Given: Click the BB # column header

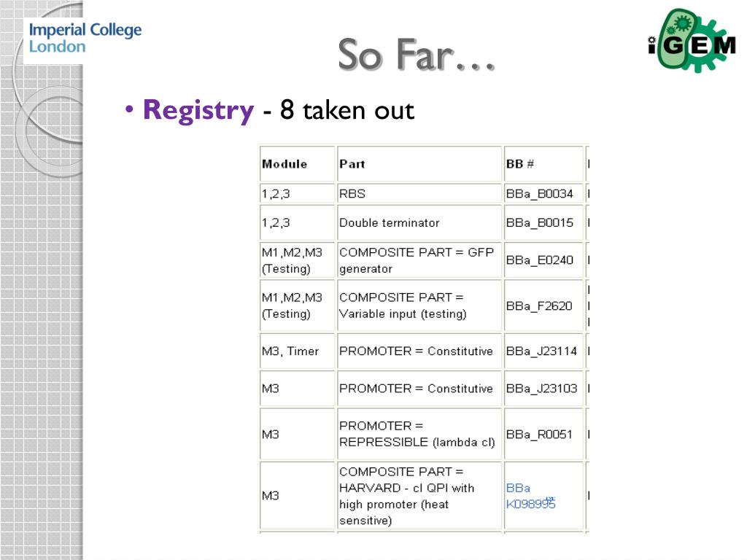Looking at the screenshot, I should coord(543,164).
